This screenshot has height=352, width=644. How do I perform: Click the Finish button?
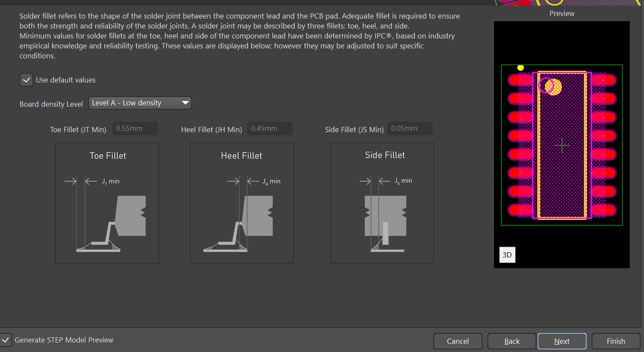pyautogui.click(x=616, y=341)
